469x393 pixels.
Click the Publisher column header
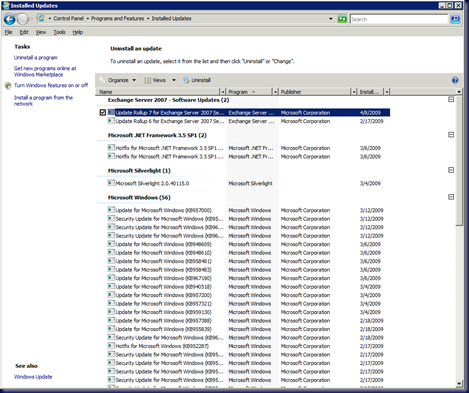coord(315,92)
